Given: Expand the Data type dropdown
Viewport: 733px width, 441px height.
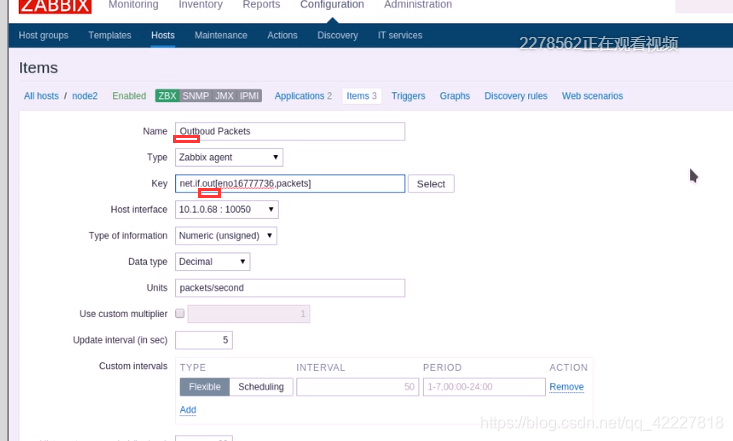Looking at the screenshot, I should point(213,262).
